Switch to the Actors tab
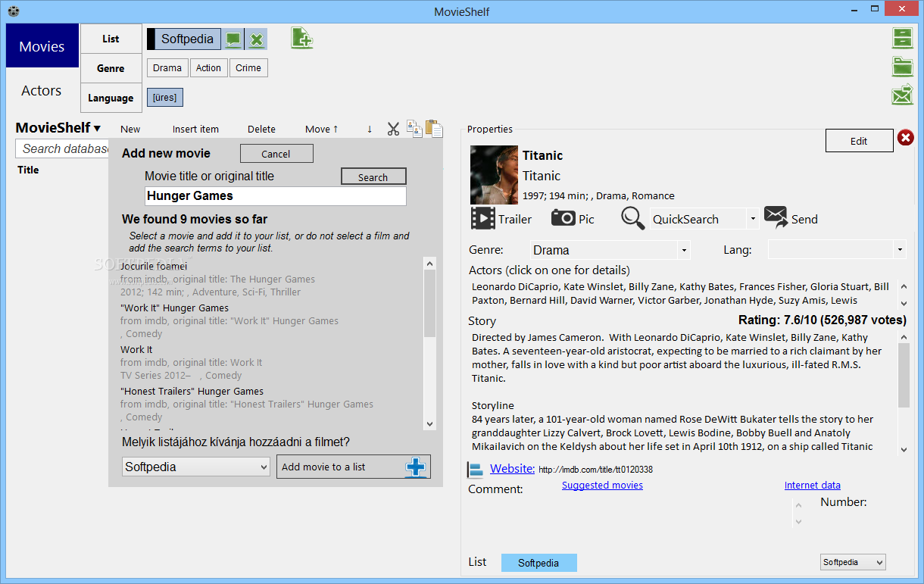This screenshot has height=584, width=924. [x=42, y=91]
